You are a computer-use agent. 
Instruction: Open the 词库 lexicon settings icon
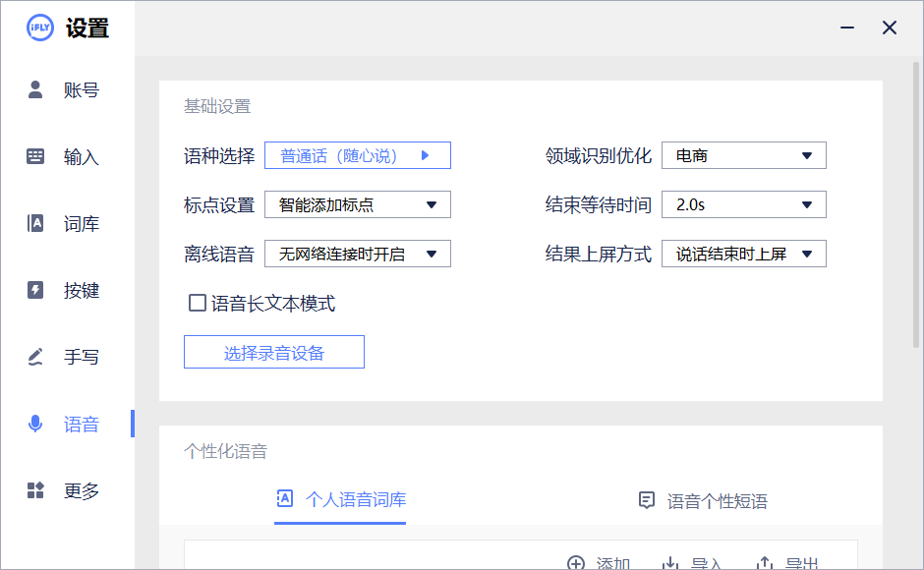click(36, 223)
